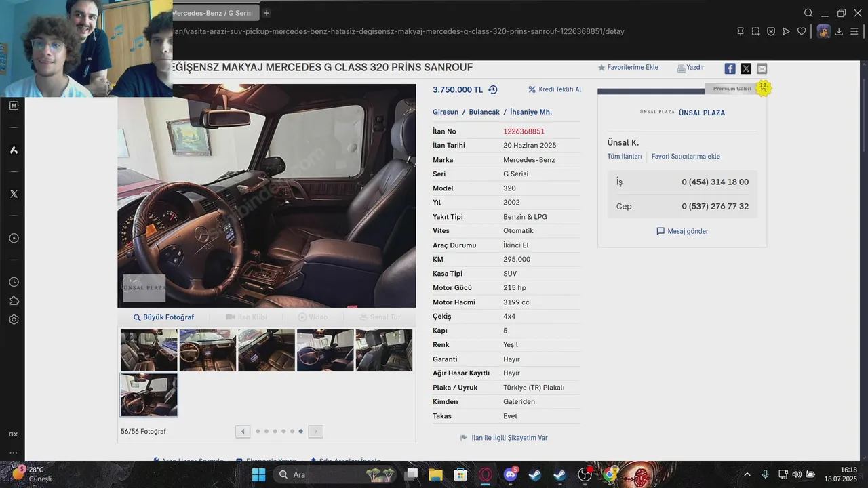Open the browser downloads icon
Image resolution: width=868 pixels, height=488 pixels.
coord(839,31)
